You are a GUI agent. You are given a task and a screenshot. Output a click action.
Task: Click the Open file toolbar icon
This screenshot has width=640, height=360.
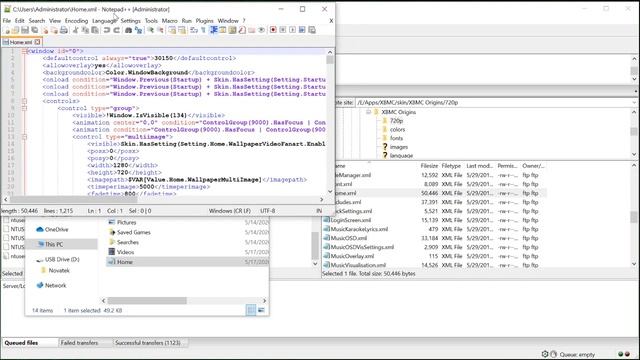coord(15,30)
